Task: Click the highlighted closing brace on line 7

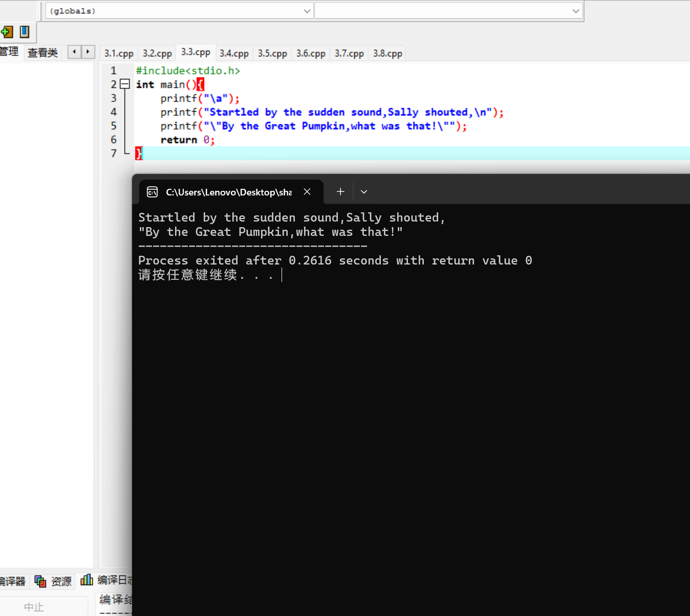Action: coord(139,153)
